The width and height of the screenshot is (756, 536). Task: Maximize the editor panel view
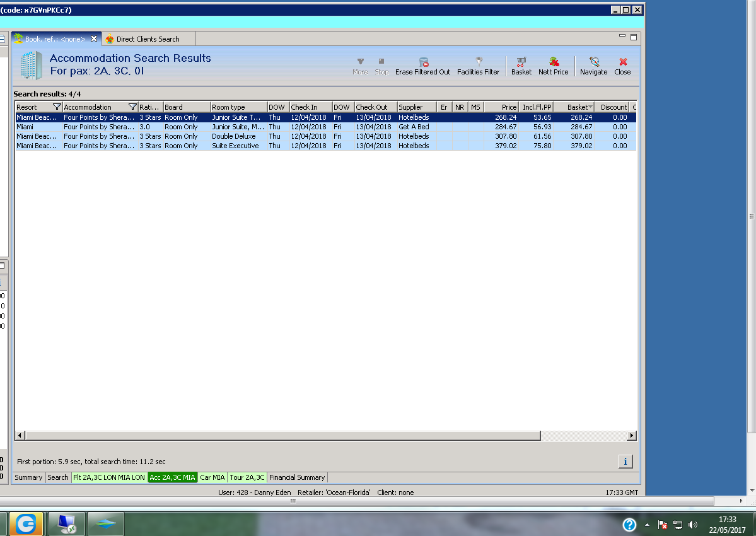coord(634,37)
